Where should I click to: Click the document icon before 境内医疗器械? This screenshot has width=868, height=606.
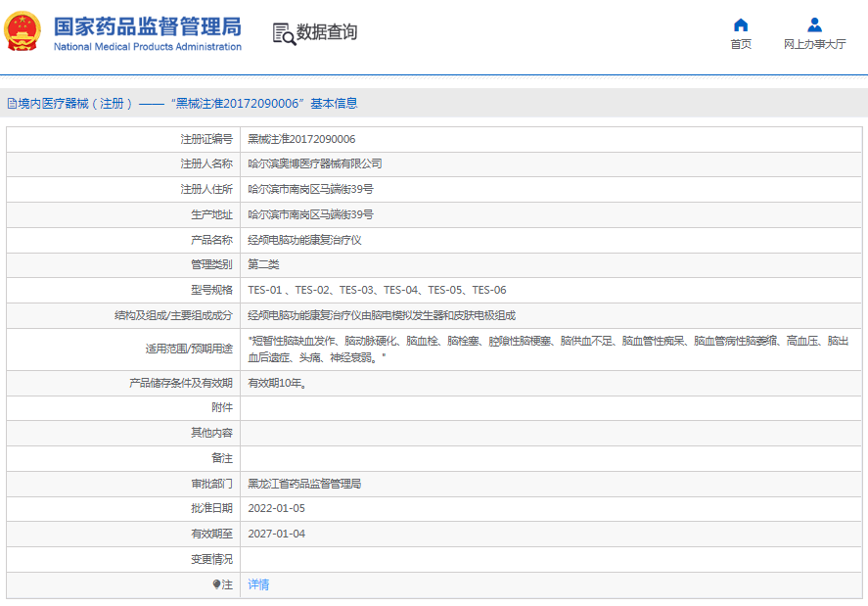(x=12, y=104)
